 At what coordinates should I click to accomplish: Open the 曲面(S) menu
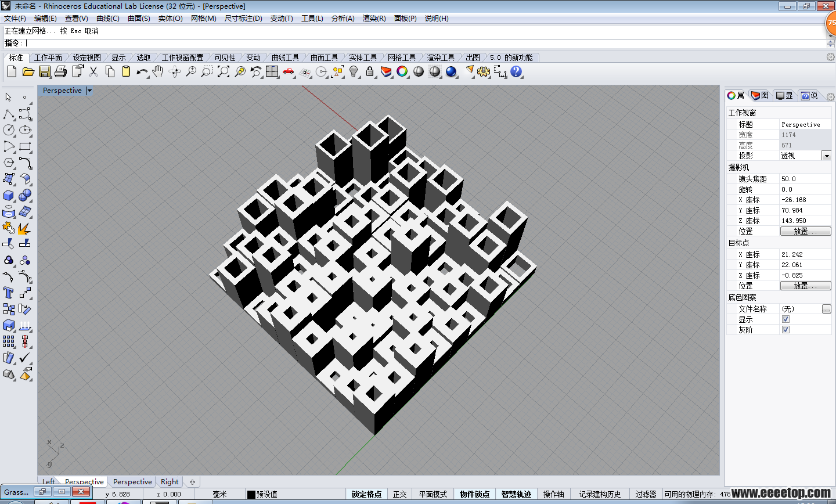139,19
